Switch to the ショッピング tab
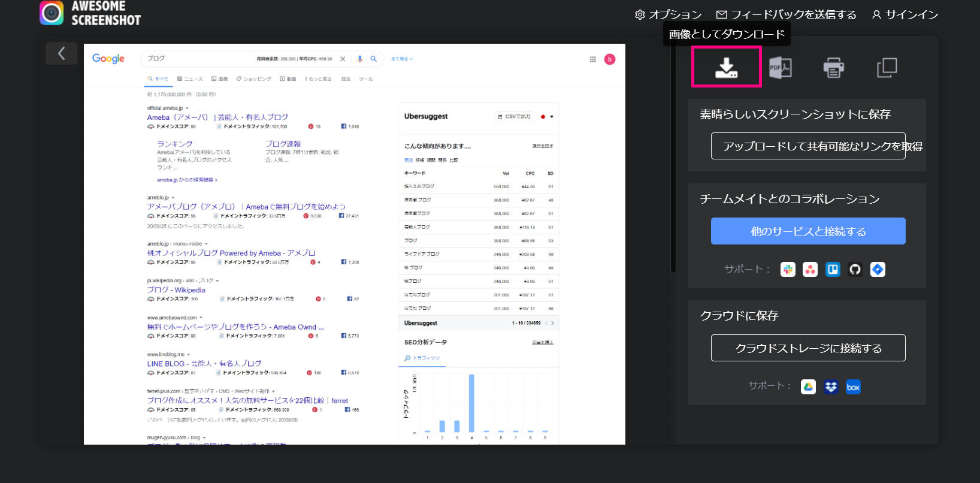This screenshot has height=483, width=980. 253,79
